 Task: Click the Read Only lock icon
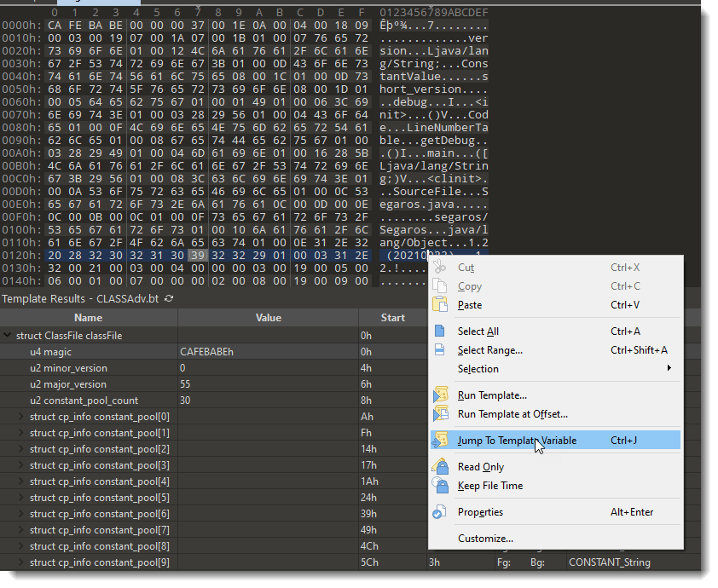[441, 467]
